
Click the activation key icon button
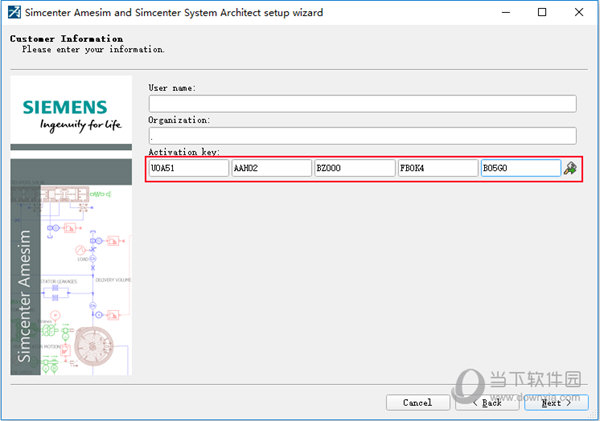570,169
